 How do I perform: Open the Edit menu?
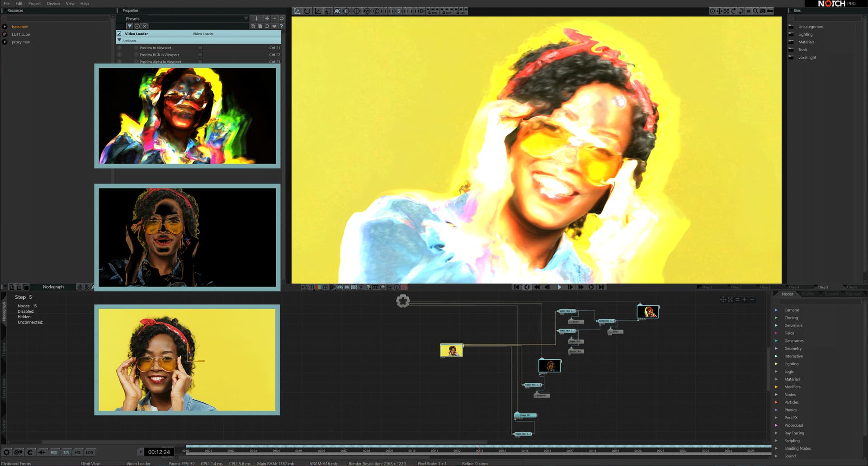(19, 4)
